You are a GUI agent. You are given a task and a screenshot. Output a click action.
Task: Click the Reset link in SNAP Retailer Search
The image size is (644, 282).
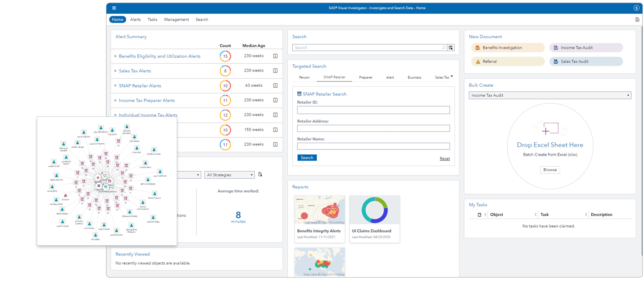[445, 159]
